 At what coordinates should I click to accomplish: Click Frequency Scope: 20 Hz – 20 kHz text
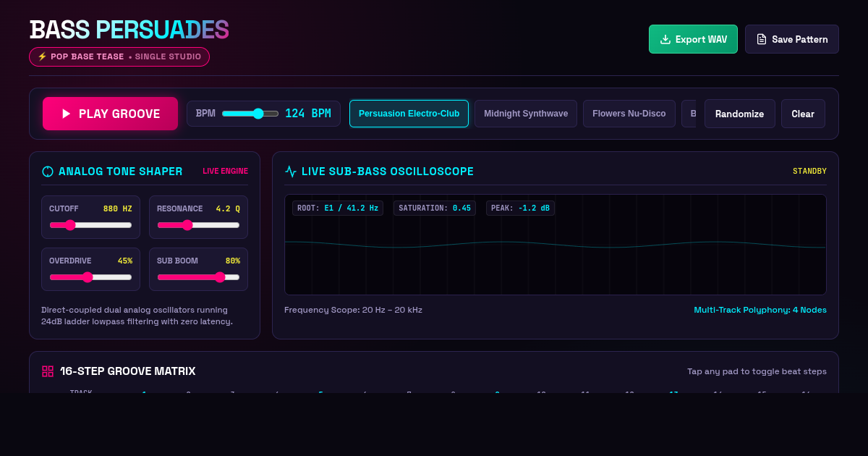[x=353, y=310]
